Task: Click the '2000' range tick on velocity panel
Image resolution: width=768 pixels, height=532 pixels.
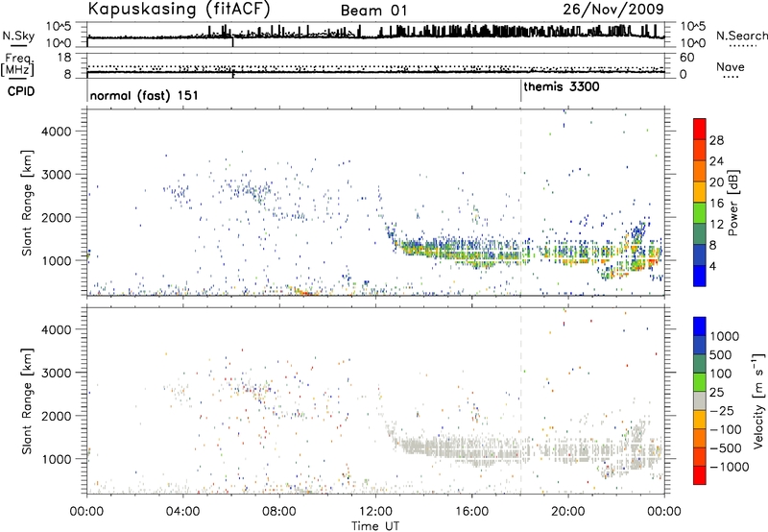Action: click(x=56, y=416)
